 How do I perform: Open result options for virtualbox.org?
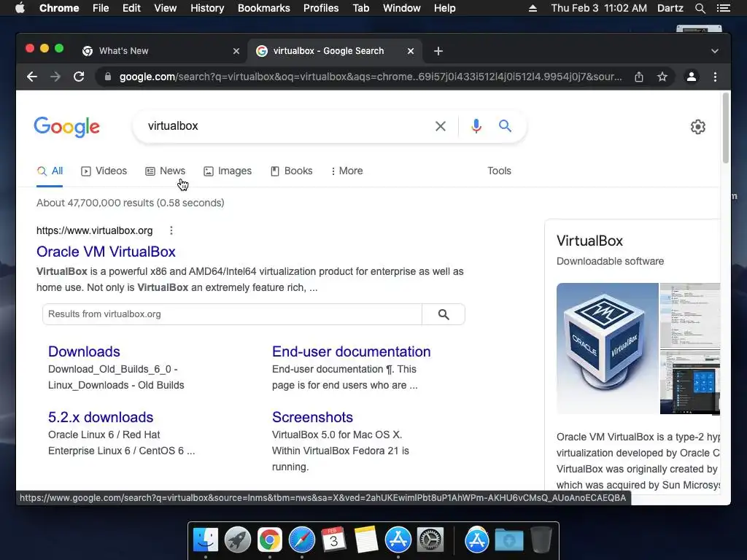click(x=171, y=230)
